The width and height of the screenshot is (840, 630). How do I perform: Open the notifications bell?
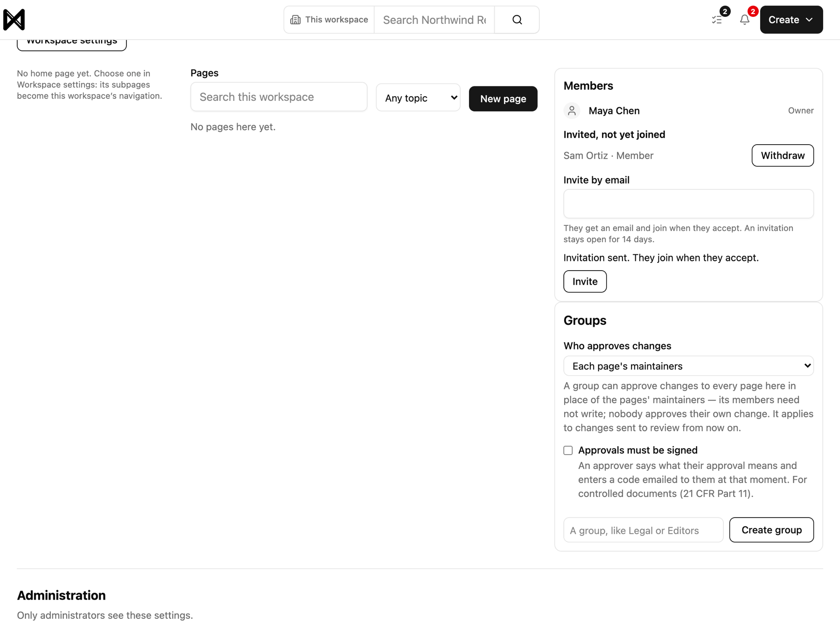pos(745,20)
